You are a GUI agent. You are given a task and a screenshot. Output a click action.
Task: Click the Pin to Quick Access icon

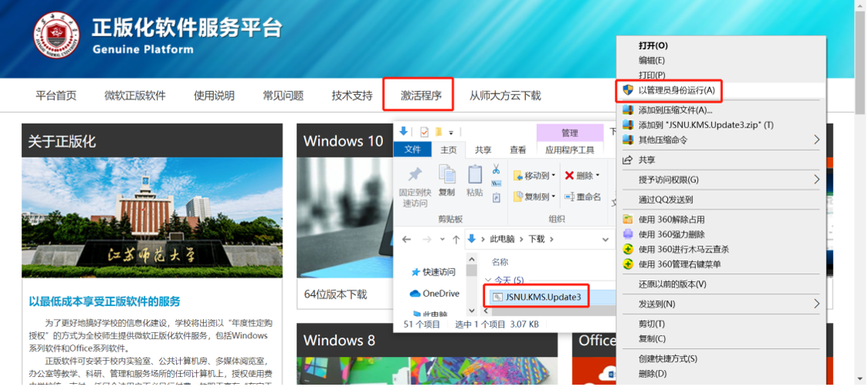tap(415, 175)
